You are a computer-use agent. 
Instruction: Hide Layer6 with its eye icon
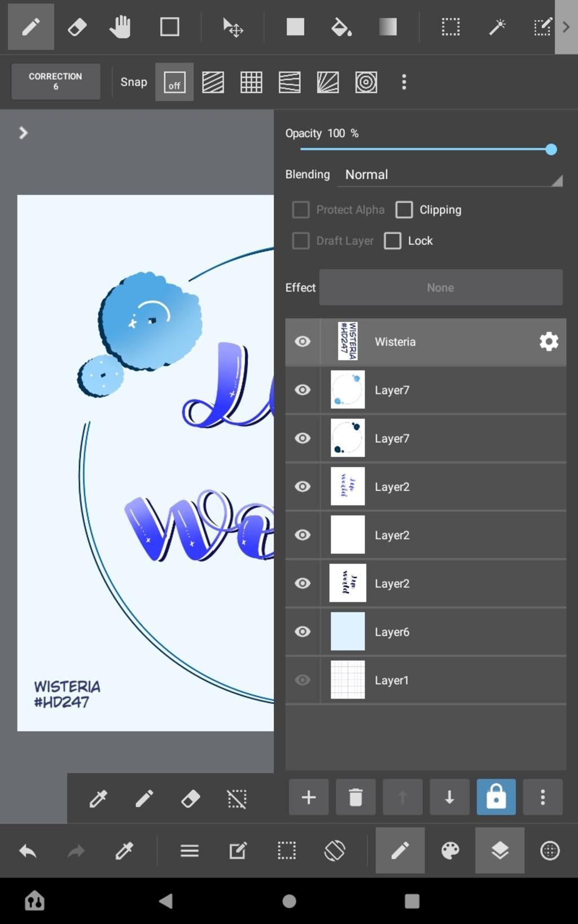pos(303,632)
